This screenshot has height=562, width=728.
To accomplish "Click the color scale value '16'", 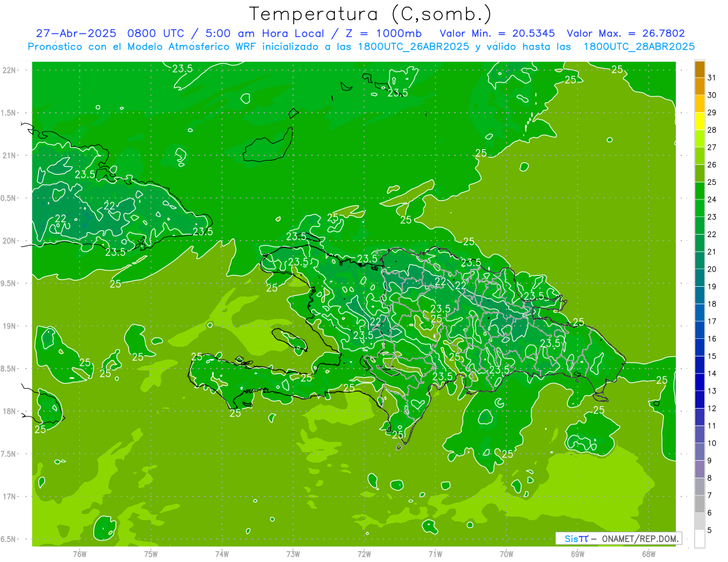I will click(x=712, y=339).
